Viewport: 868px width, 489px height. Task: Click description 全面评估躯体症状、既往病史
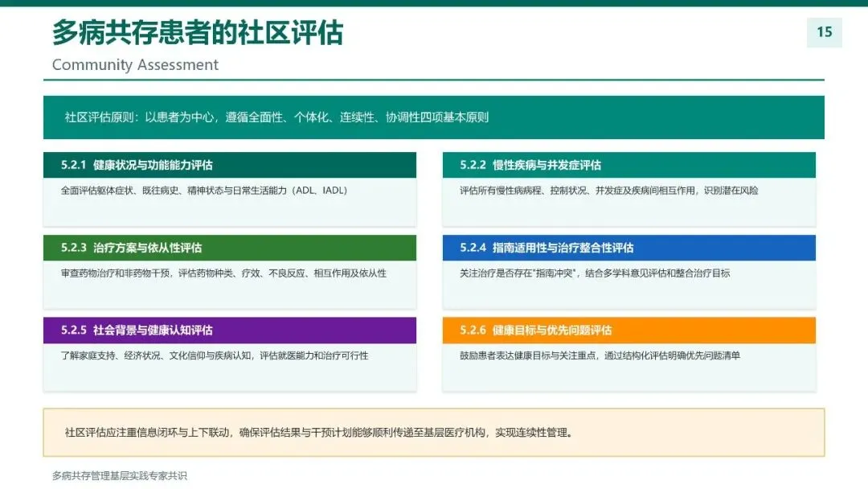(203, 191)
